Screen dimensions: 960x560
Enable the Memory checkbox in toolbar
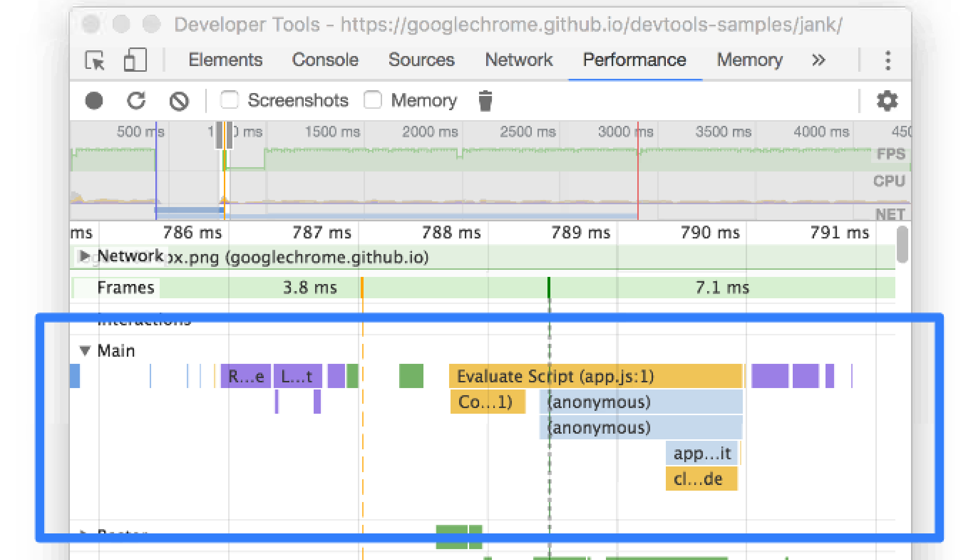(x=373, y=100)
